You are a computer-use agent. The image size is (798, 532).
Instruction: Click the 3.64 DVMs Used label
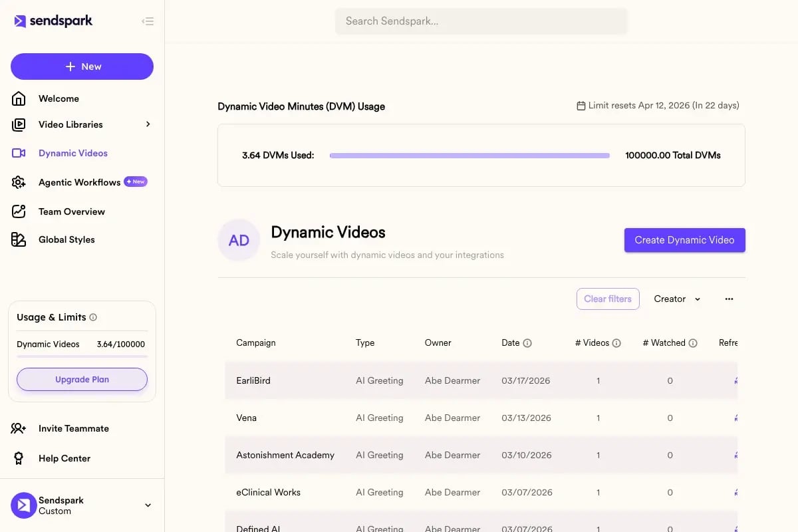[x=278, y=155]
